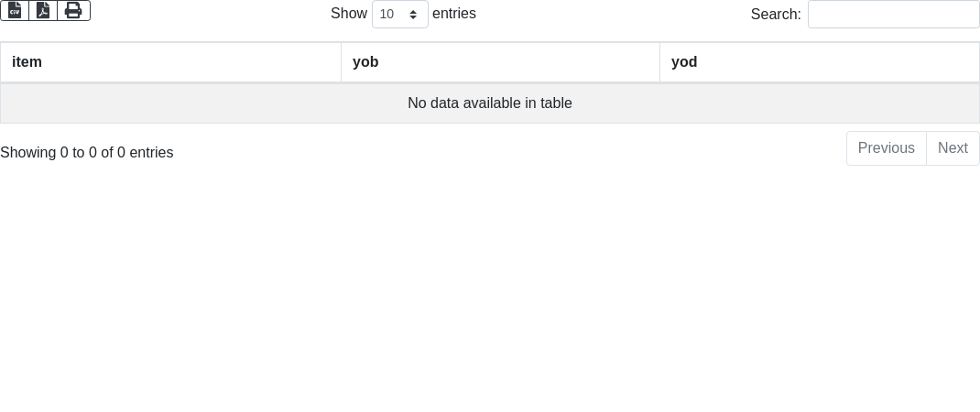Click the printer icon to print the table
Screen dimensions: 980x412
pos(74,11)
